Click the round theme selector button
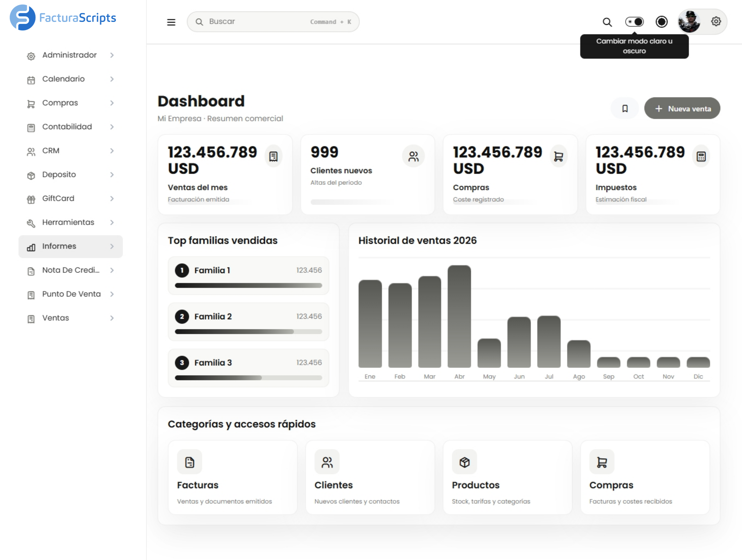The image size is (742, 560). (662, 22)
